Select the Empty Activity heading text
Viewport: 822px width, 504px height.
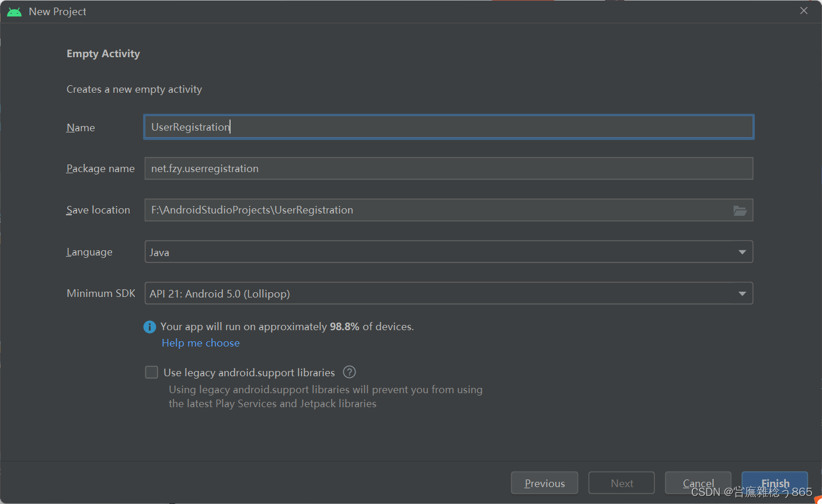pyautogui.click(x=103, y=54)
